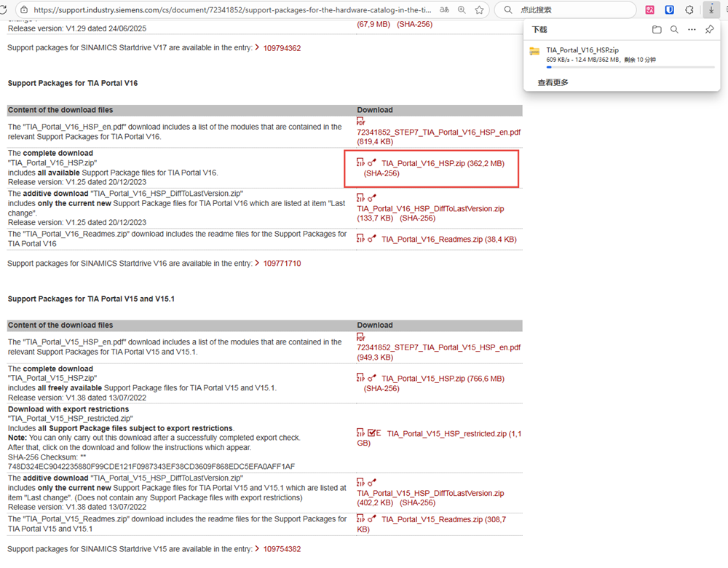Click the browser address bar URL

coord(232,9)
